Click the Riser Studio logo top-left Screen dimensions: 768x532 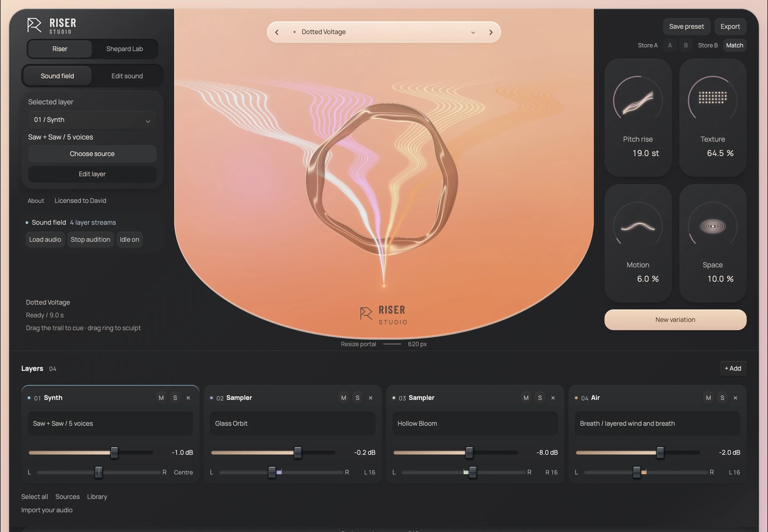pyautogui.click(x=52, y=26)
